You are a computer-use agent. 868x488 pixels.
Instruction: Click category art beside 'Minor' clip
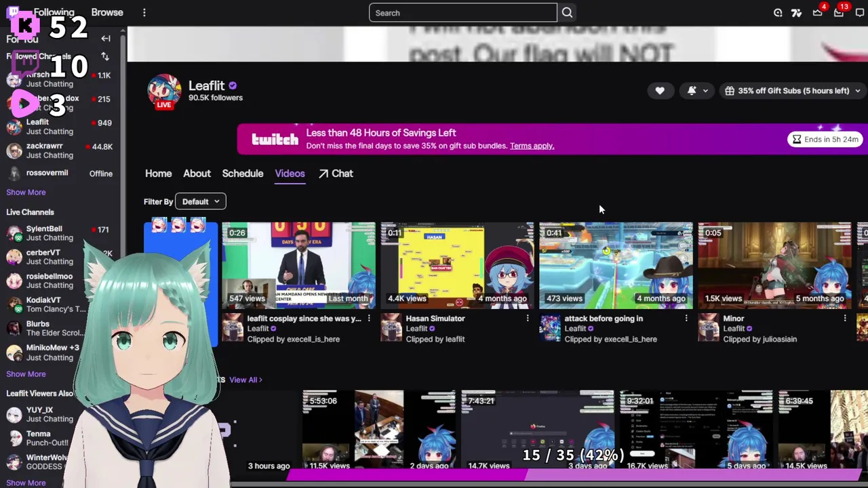click(x=709, y=328)
